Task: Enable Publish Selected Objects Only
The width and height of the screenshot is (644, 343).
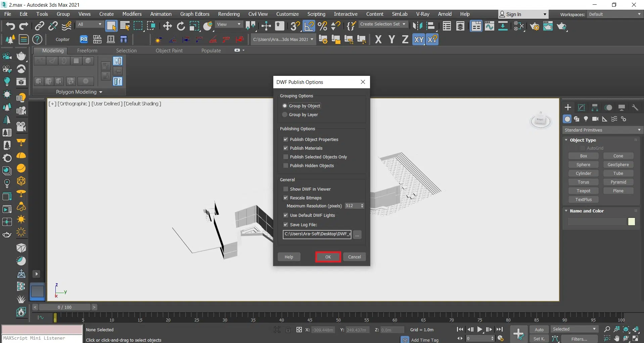Action: pos(286,157)
